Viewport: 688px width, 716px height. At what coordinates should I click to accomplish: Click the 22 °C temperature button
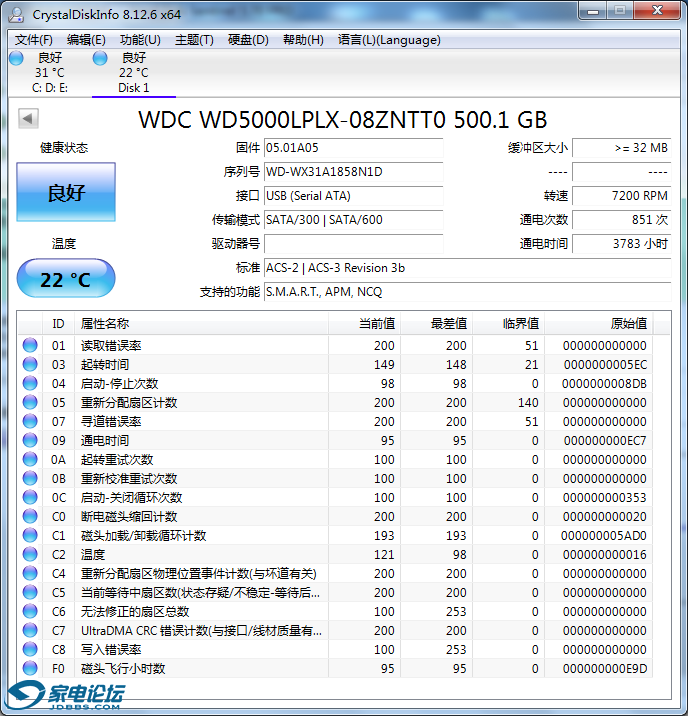(x=66, y=279)
